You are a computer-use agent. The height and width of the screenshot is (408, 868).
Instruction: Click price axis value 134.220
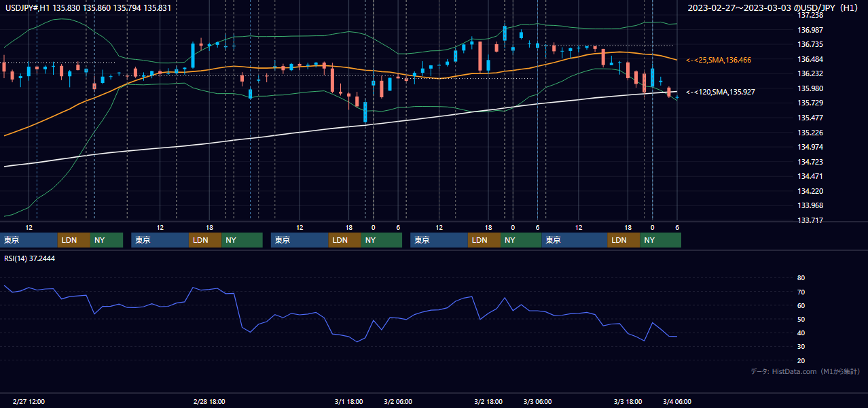click(x=810, y=191)
